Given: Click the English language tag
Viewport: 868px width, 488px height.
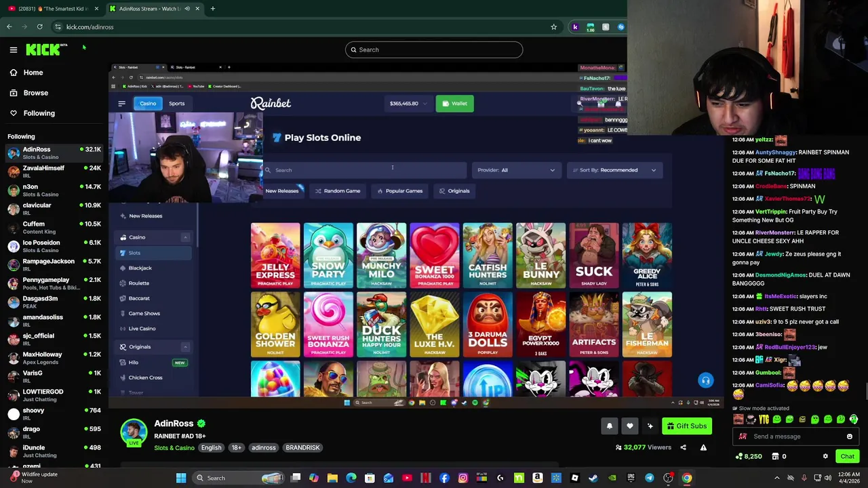Looking at the screenshot, I should pyautogui.click(x=211, y=447).
